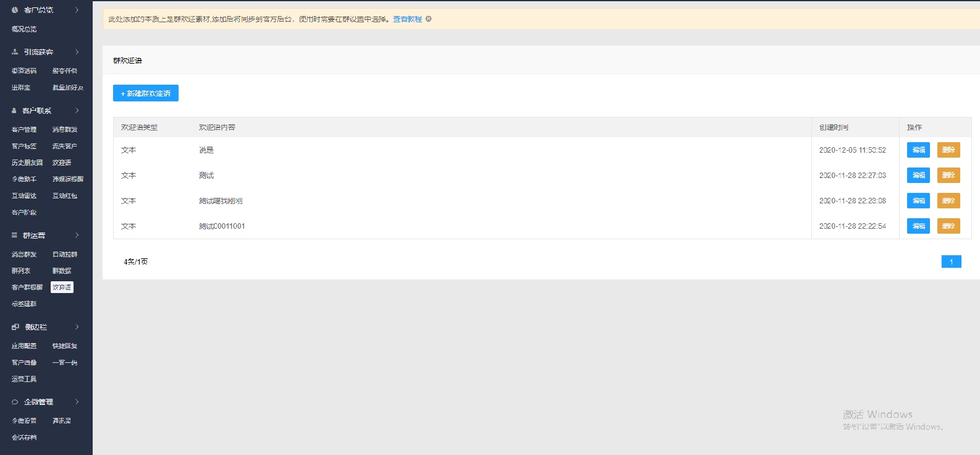Screen dimensions: 980x455
Task: Open 欢迎语 under 客户联系
Action: [x=62, y=163]
